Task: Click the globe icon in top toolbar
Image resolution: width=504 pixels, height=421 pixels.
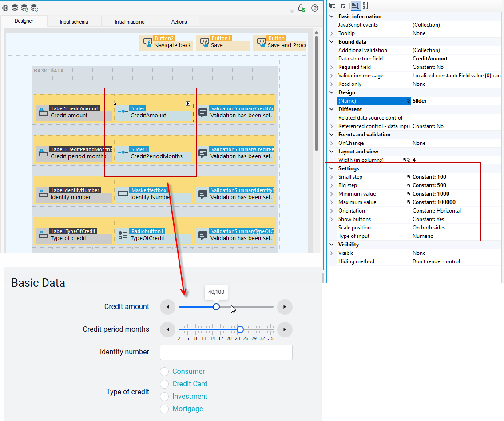Action: [5, 8]
